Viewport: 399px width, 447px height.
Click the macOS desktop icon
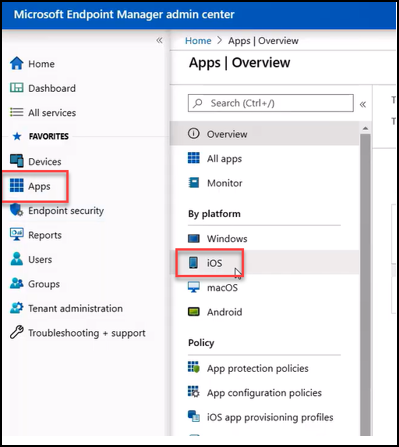point(194,287)
